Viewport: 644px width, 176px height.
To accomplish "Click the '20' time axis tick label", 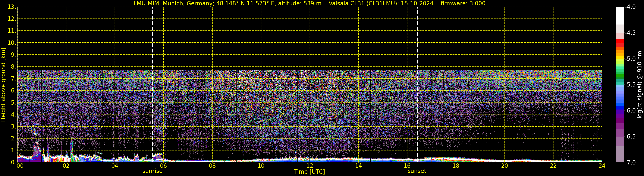I will pos(505,166).
